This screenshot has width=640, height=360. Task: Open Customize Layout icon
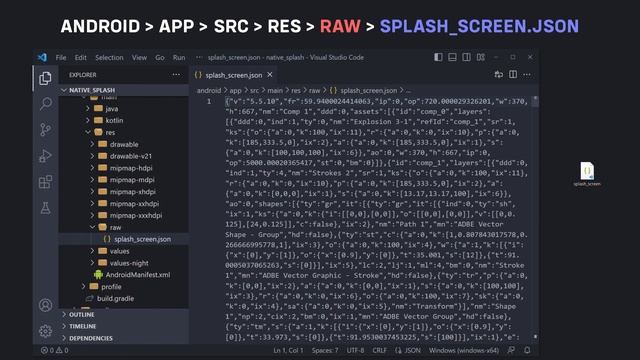tap(481, 57)
